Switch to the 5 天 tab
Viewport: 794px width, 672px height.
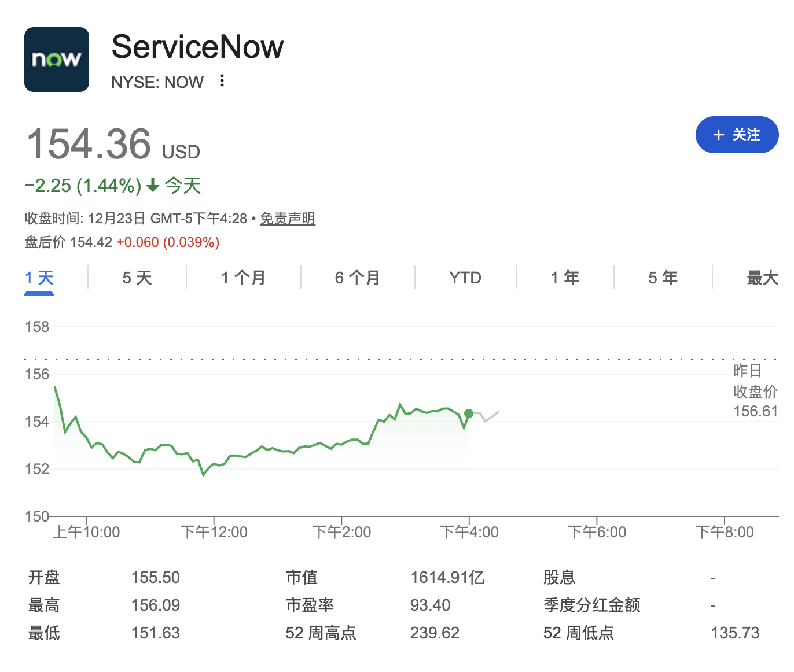pos(137,278)
